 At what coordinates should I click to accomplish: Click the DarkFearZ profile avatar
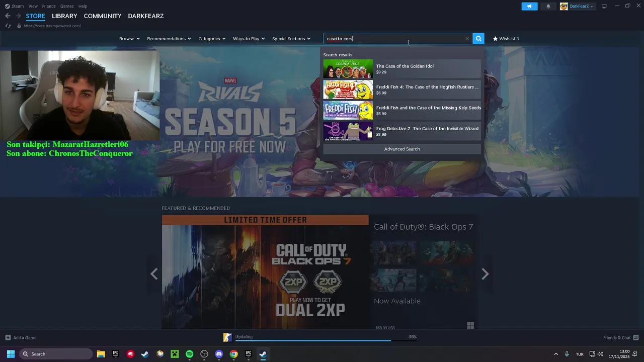(563, 6)
